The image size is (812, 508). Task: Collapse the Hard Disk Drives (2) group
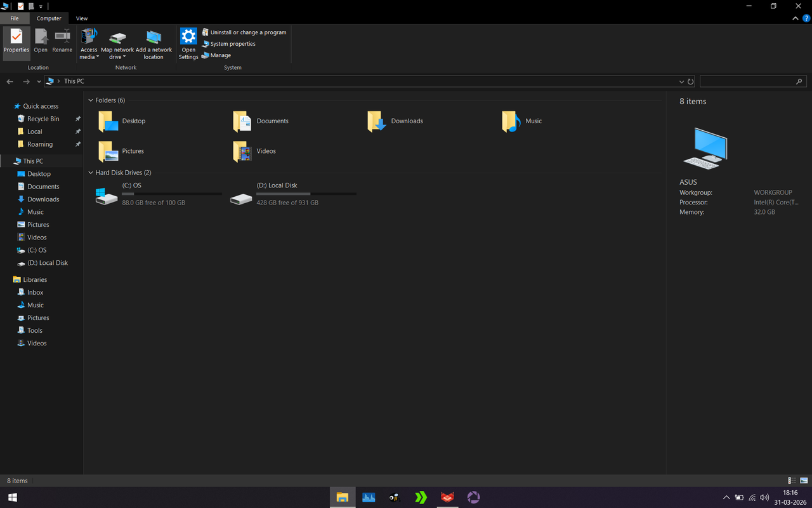[91, 173]
